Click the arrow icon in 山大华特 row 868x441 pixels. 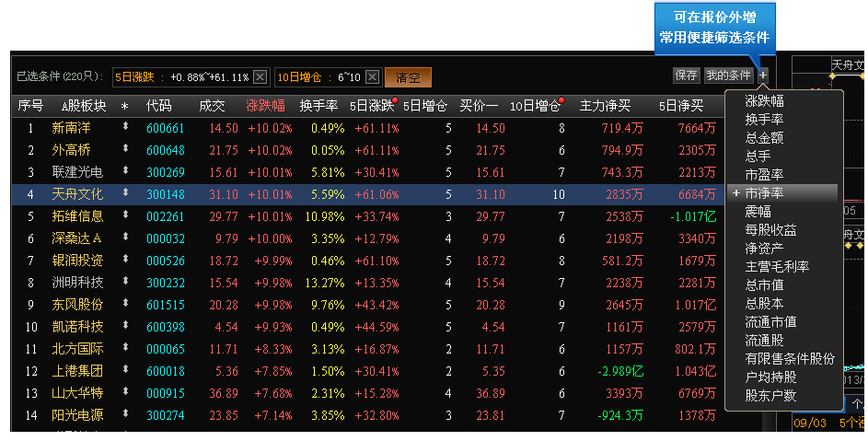coord(126,391)
